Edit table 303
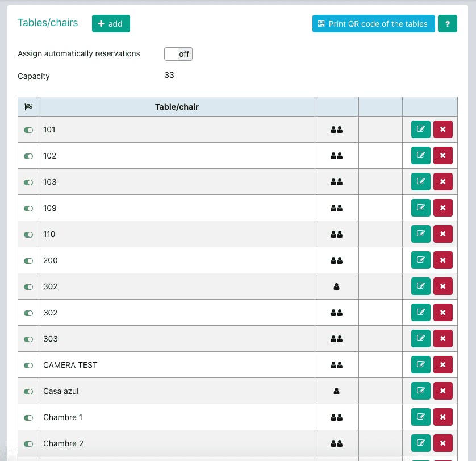476x461 pixels. [421, 338]
